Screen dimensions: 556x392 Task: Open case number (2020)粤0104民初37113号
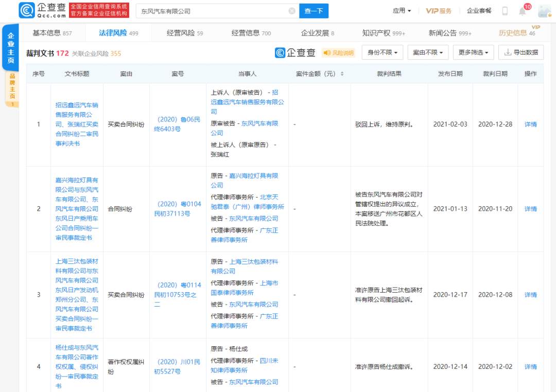click(x=177, y=209)
